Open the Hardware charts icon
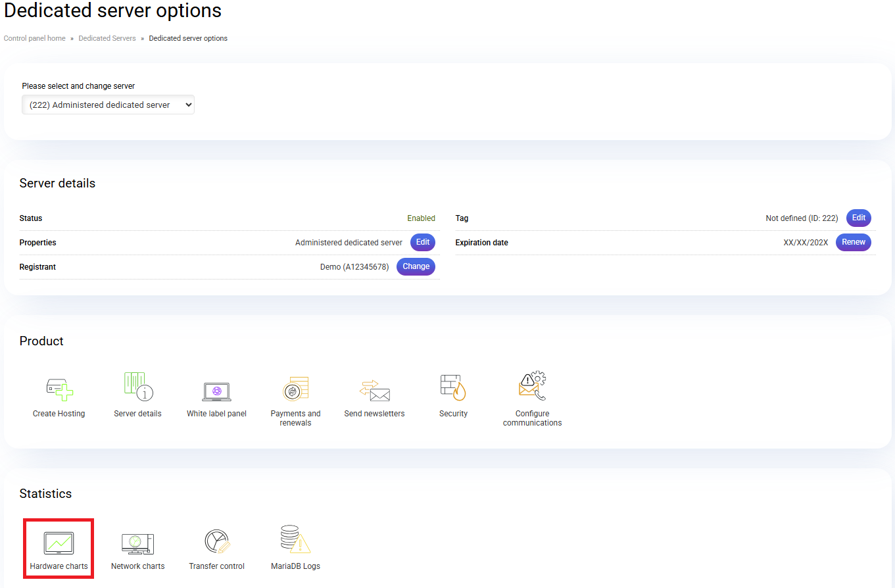This screenshot has width=895, height=588. click(x=59, y=543)
